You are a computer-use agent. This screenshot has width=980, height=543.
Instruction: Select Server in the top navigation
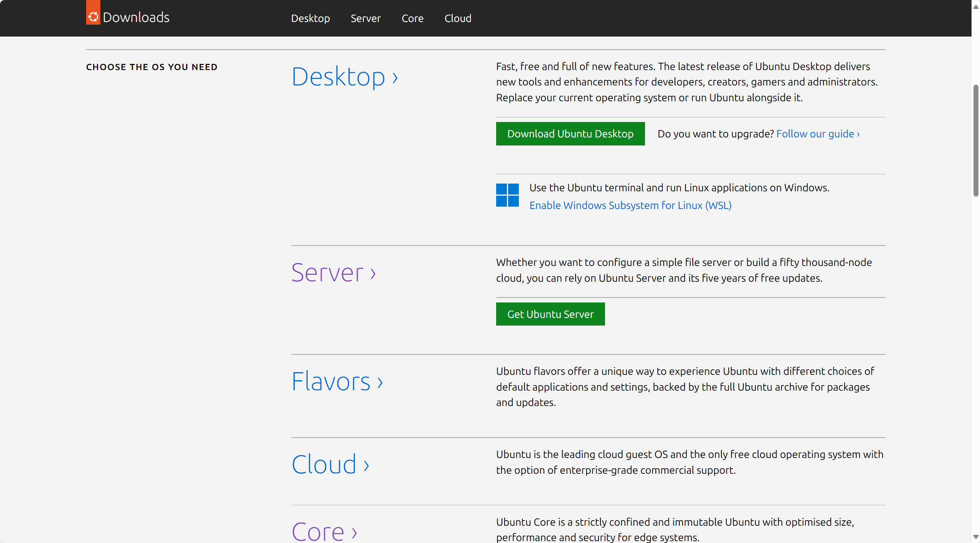click(365, 18)
